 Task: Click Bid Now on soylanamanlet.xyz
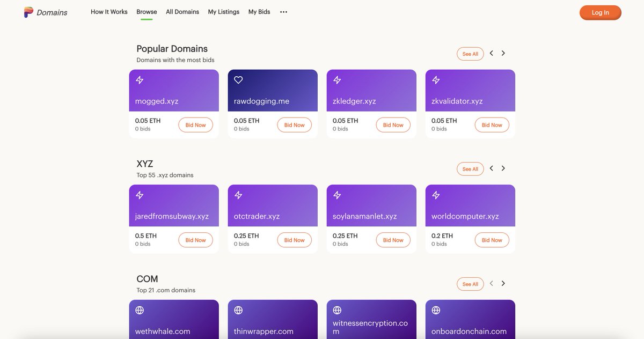pyautogui.click(x=393, y=240)
